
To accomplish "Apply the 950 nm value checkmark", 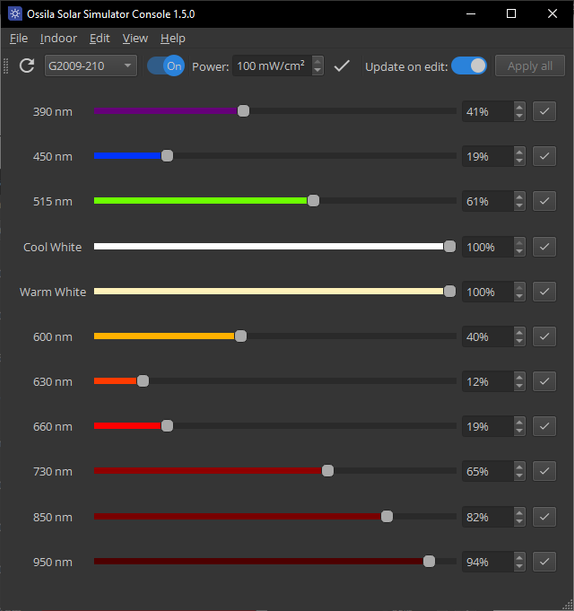I will (544, 562).
